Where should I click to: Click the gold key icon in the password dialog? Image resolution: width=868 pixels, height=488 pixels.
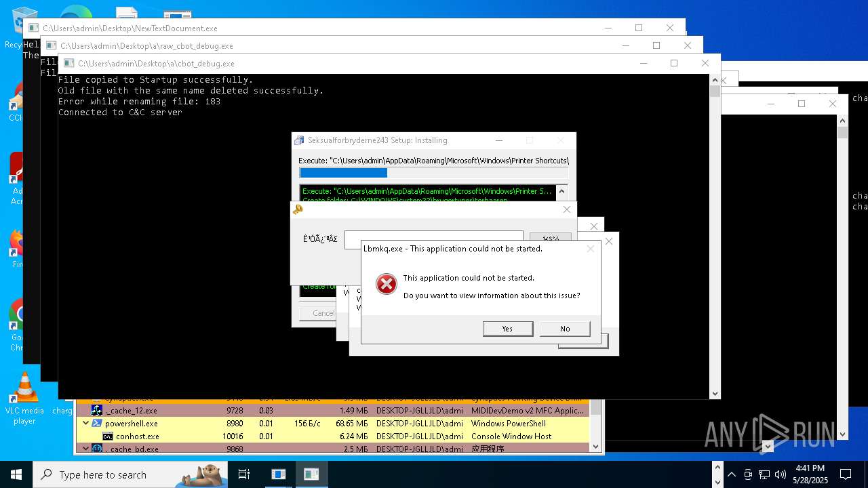click(298, 209)
